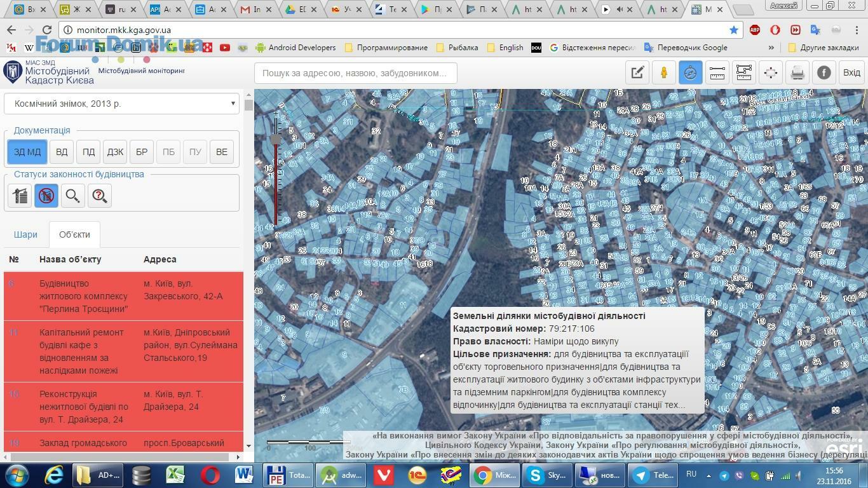Select row 11 Капітальний ремонт будівлі кафе
Image resolution: width=868 pixels, height=488 pixels.
(x=123, y=351)
